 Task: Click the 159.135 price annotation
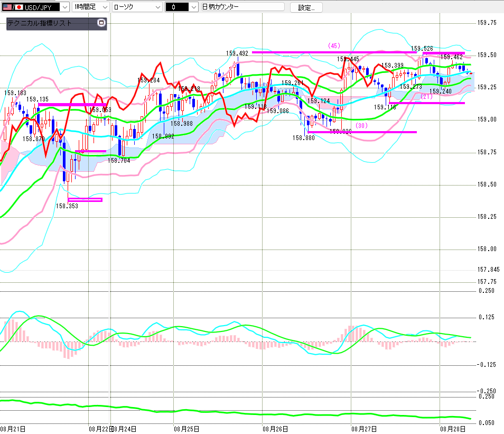[38, 99]
